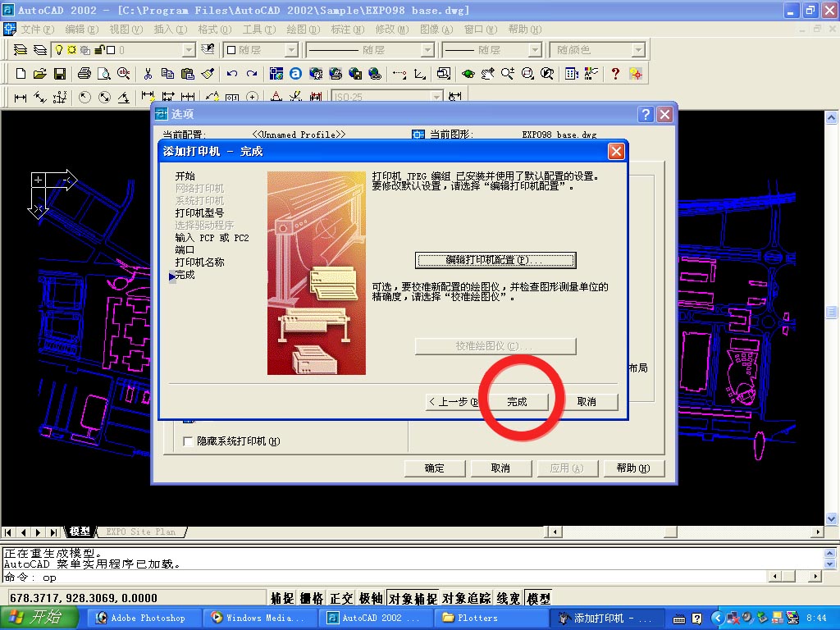Toggle 对象追踪 object tracking
The height and width of the screenshot is (630, 840).
click(466, 598)
